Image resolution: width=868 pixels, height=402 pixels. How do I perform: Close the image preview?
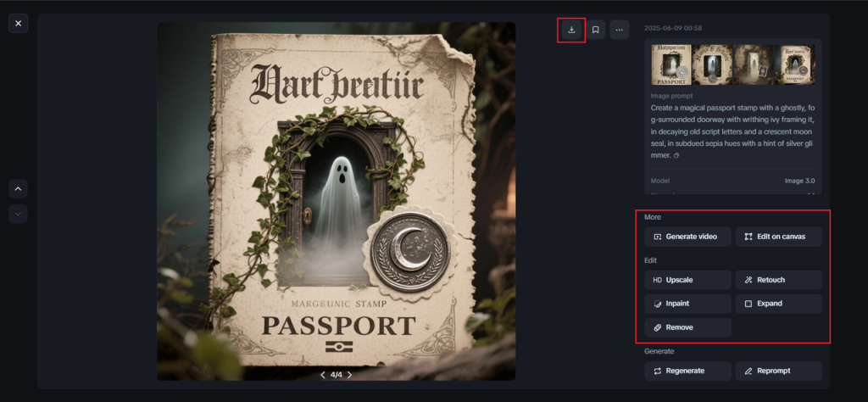tap(19, 23)
